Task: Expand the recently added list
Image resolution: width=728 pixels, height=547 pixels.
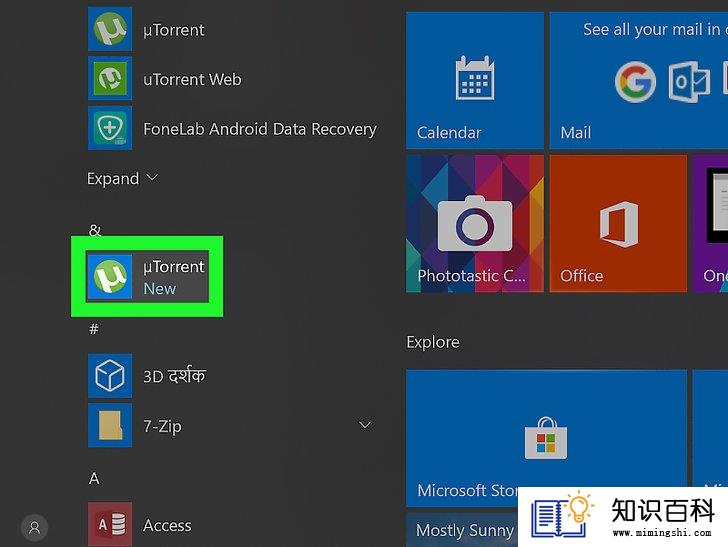Action: click(123, 178)
